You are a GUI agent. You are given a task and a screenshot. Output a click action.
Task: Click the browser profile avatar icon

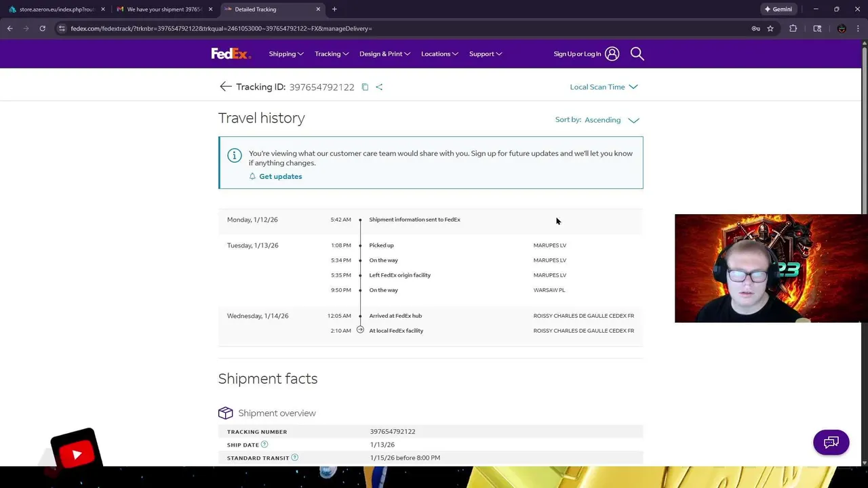pyautogui.click(x=842, y=28)
